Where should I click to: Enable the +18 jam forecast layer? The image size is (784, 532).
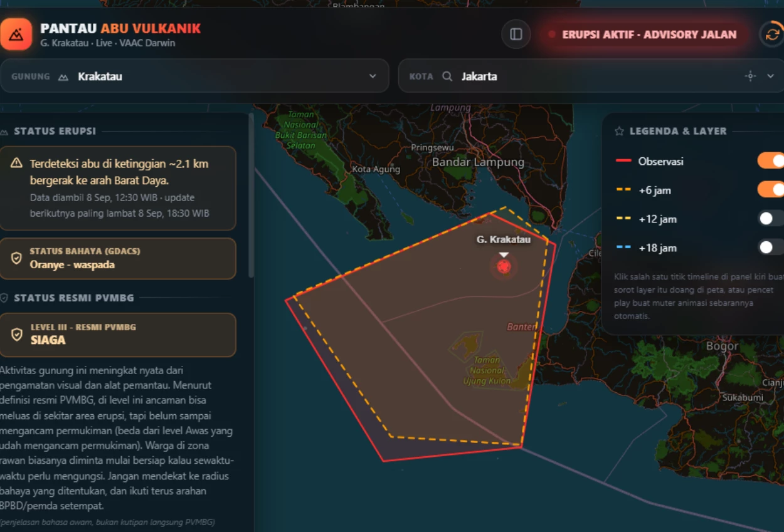771,248
